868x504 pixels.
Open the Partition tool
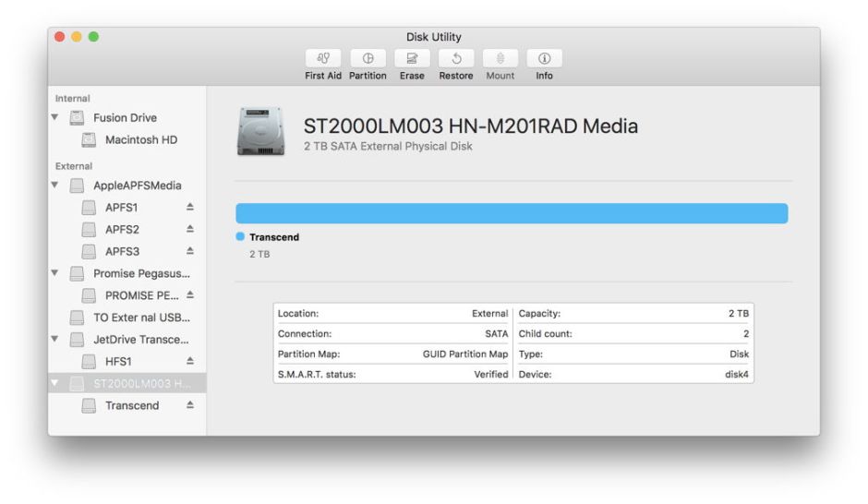point(368,58)
